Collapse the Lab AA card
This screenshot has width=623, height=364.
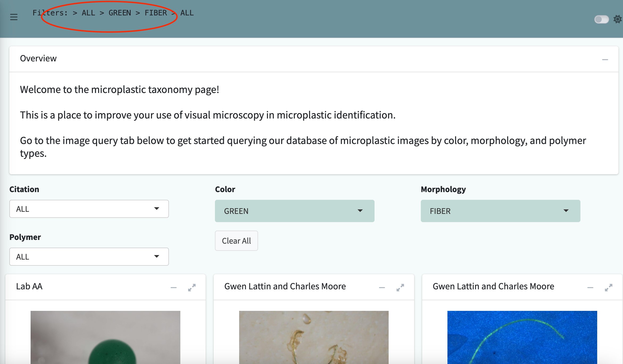(173, 287)
